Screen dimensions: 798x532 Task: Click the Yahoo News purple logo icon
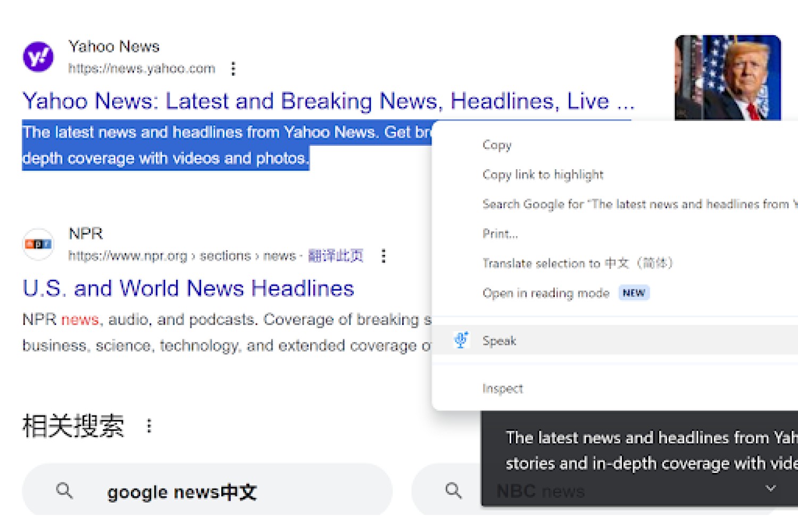38,57
